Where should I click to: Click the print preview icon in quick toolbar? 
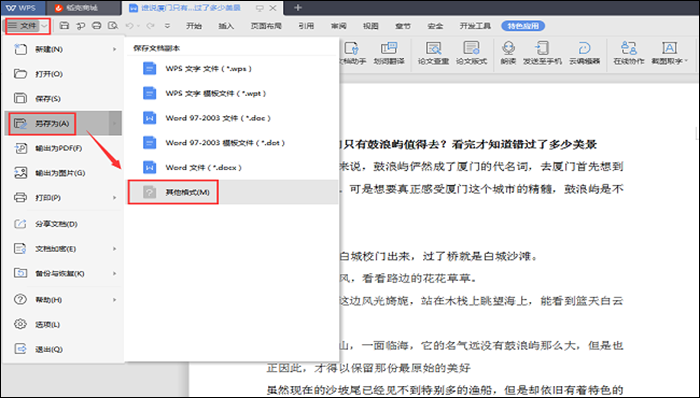click(113, 26)
